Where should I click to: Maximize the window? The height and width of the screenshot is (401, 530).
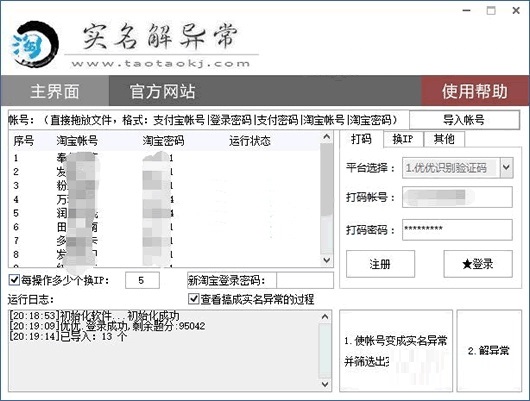point(491,10)
